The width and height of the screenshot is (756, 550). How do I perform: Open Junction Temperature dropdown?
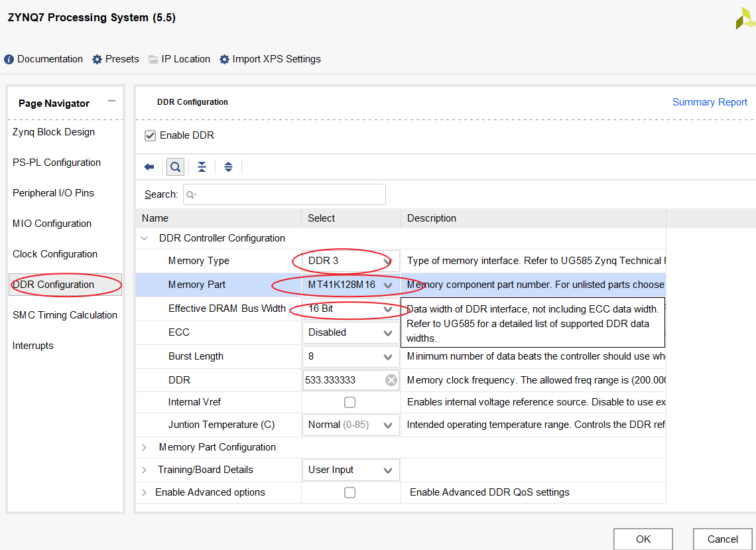tap(351, 425)
